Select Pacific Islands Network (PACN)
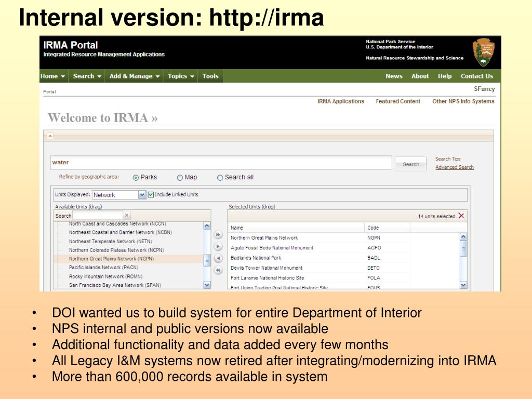The height and width of the screenshot is (399, 532). click(x=103, y=268)
